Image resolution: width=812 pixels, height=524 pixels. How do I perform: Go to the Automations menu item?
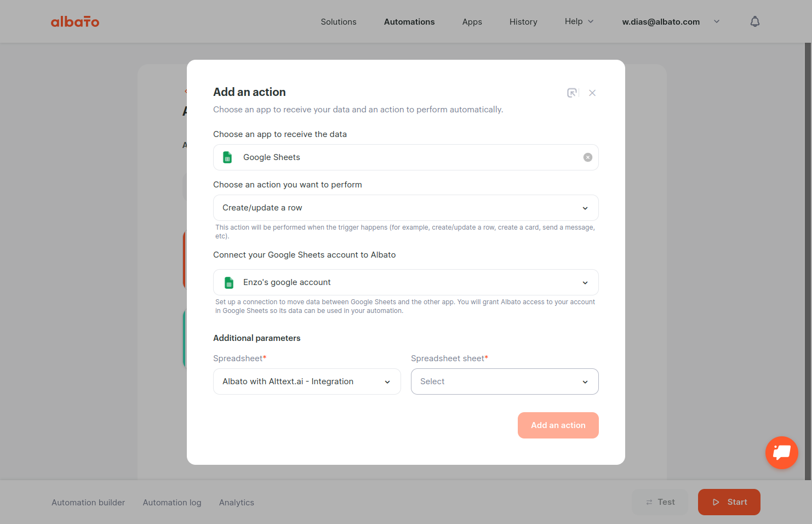pyautogui.click(x=409, y=22)
